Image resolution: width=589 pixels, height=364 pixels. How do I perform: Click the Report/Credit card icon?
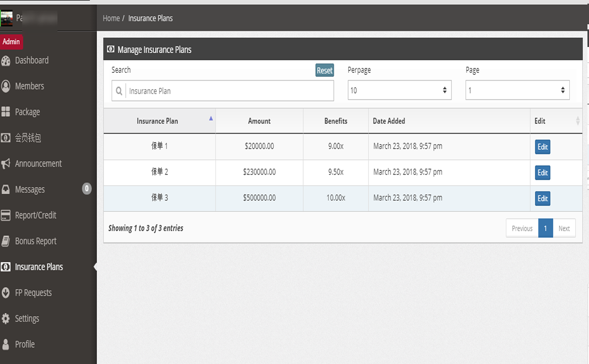[x=6, y=215]
